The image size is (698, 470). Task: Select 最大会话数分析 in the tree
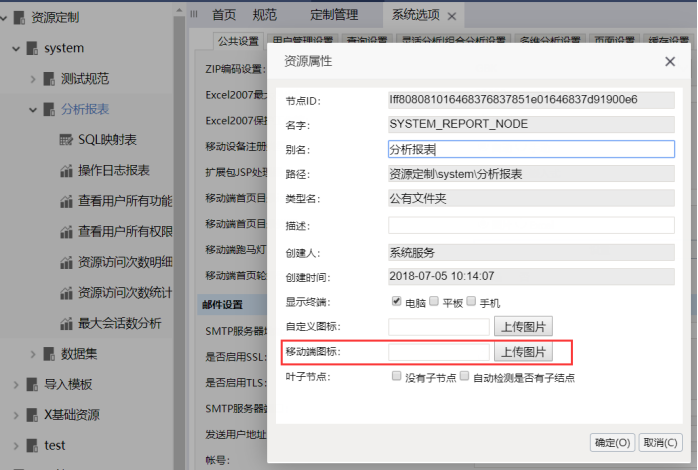[x=120, y=324]
